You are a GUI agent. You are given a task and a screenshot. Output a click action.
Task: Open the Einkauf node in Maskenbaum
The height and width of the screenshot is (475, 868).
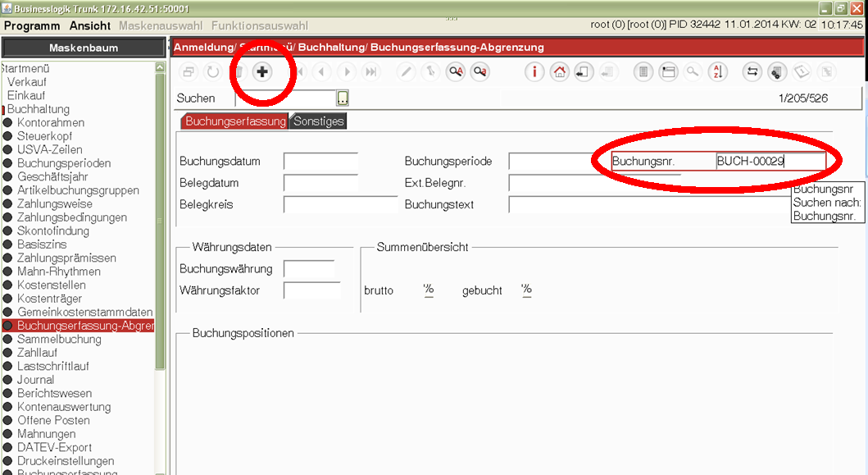(x=26, y=95)
